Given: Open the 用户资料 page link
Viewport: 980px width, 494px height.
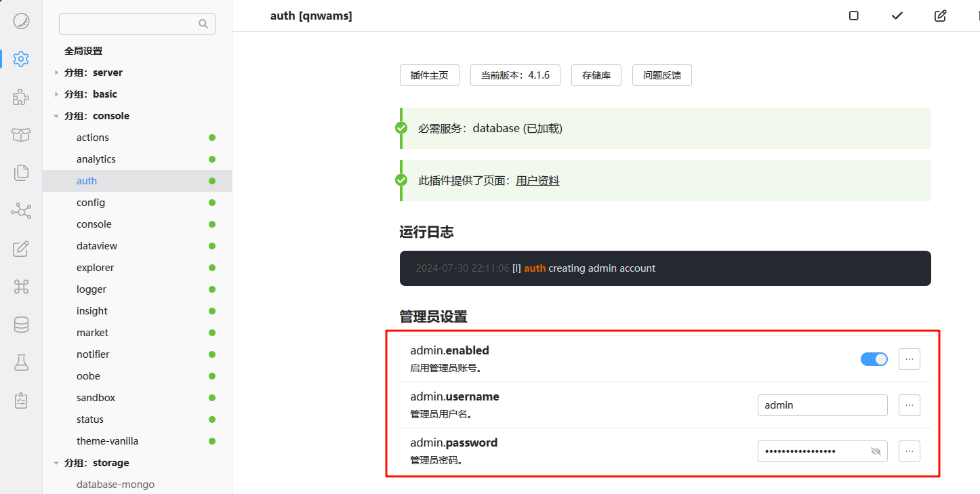Looking at the screenshot, I should pos(537,180).
